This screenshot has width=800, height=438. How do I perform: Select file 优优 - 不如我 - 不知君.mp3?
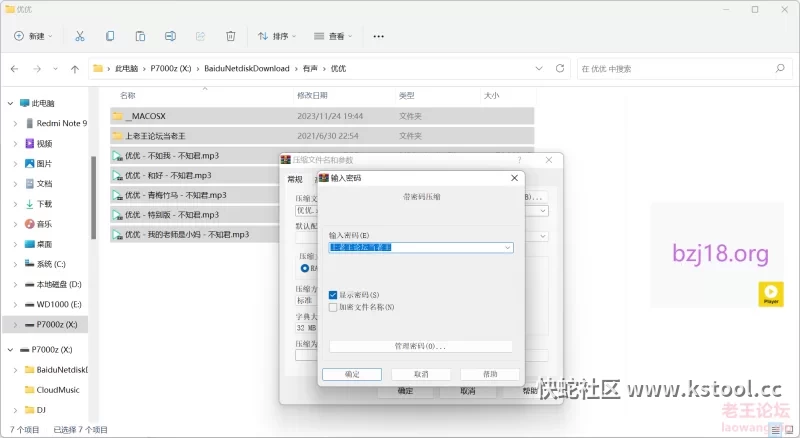(x=172, y=156)
